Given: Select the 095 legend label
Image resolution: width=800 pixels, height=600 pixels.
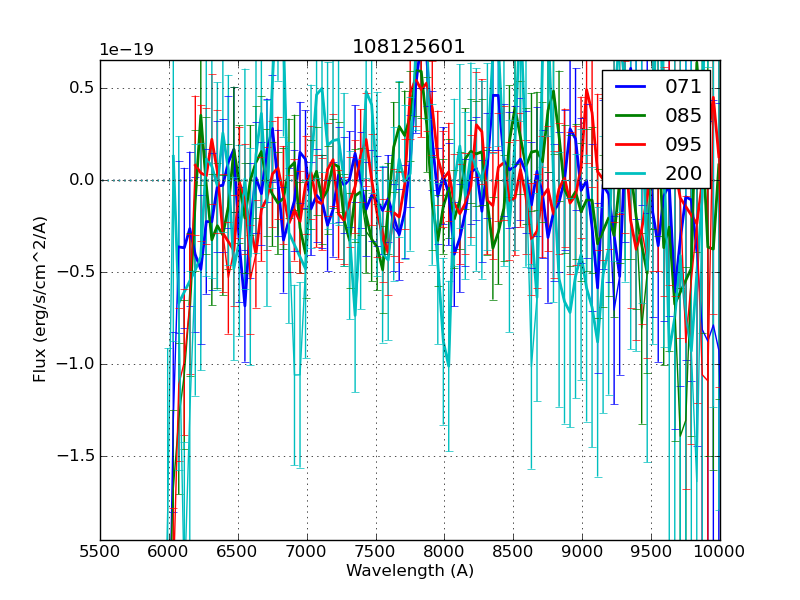Looking at the screenshot, I should (683, 144).
